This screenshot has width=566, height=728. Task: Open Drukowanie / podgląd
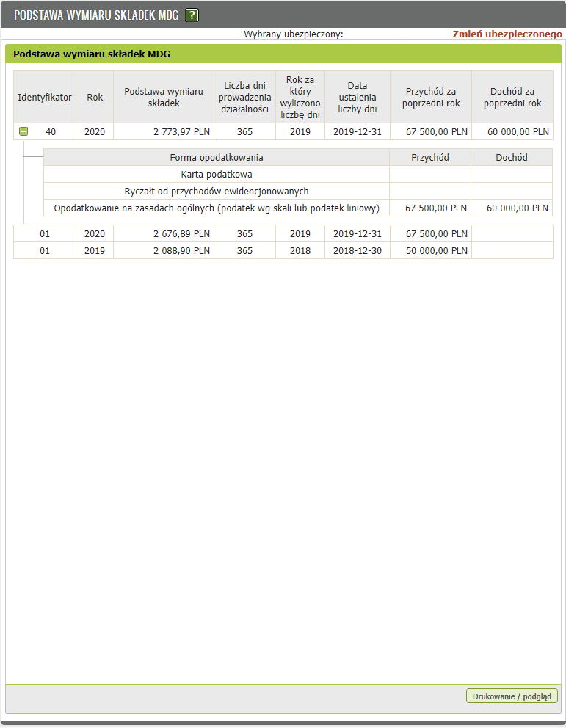[512, 696]
